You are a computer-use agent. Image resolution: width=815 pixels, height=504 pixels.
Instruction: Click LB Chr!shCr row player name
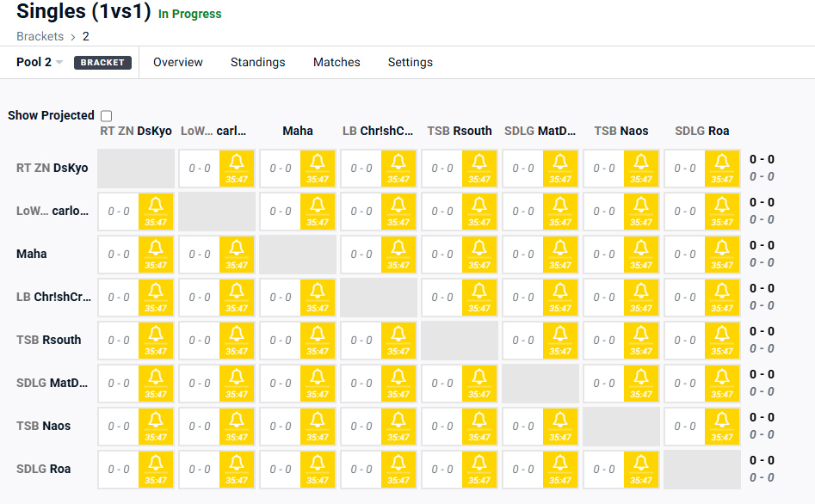[53, 297]
